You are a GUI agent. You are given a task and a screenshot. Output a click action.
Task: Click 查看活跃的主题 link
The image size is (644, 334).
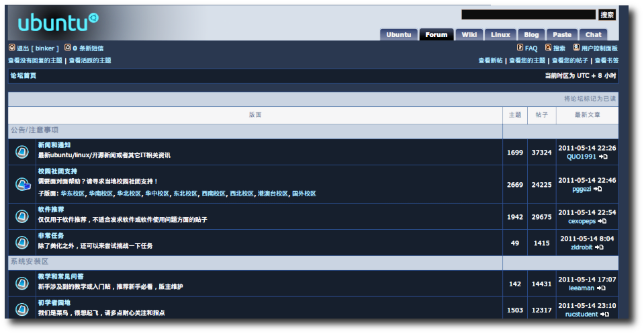(90, 60)
